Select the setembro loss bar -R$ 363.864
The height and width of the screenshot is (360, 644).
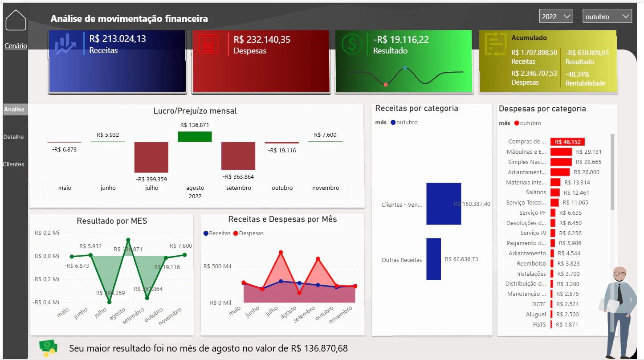[238, 156]
